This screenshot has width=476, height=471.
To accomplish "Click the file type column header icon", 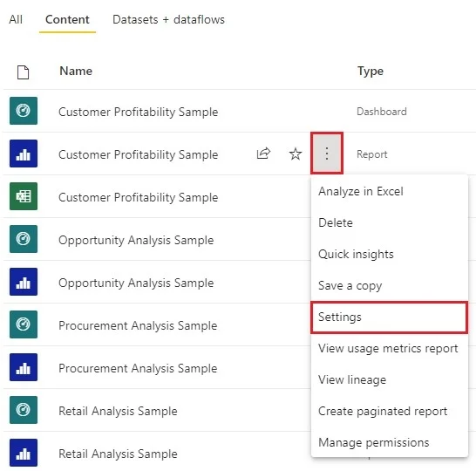I will 23,72.
